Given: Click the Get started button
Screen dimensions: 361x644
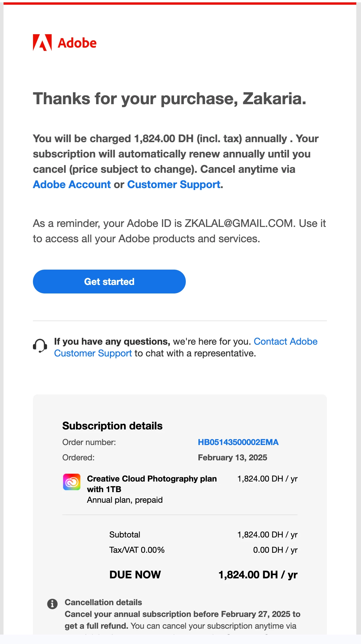Looking at the screenshot, I should point(109,281).
